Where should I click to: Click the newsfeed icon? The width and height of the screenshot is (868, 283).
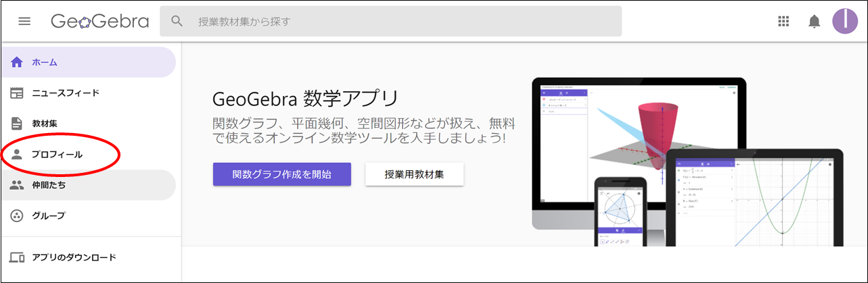pos(17,93)
